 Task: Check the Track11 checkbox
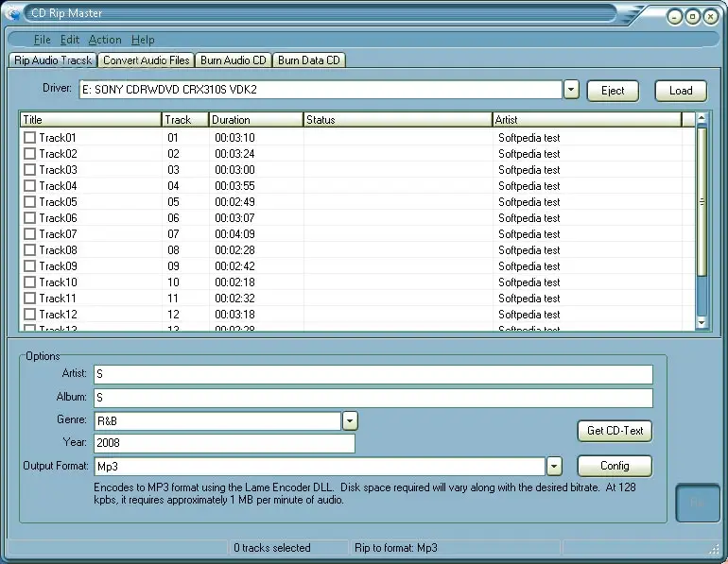pyautogui.click(x=29, y=299)
